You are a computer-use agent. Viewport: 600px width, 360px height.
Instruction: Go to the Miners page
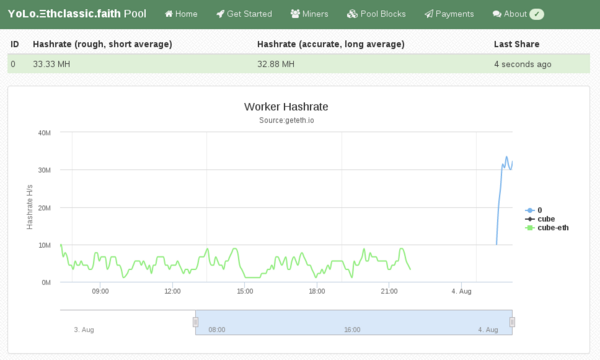(x=309, y=14)
